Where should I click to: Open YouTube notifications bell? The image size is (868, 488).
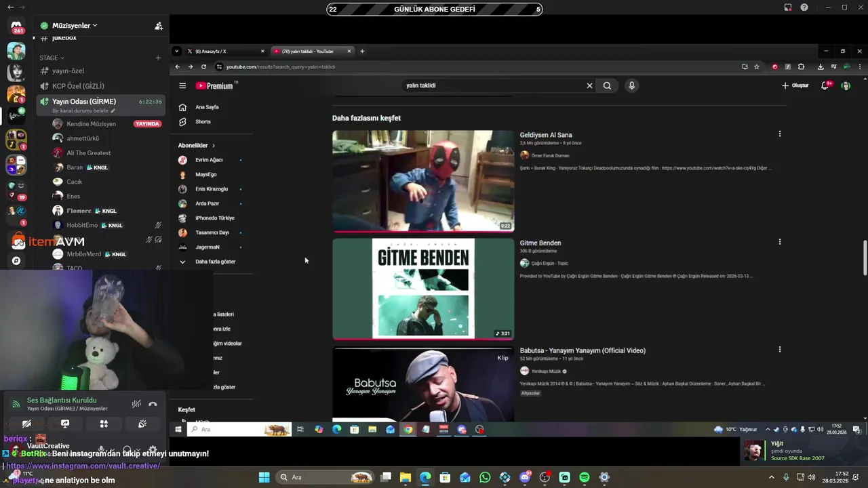point(825,86)
